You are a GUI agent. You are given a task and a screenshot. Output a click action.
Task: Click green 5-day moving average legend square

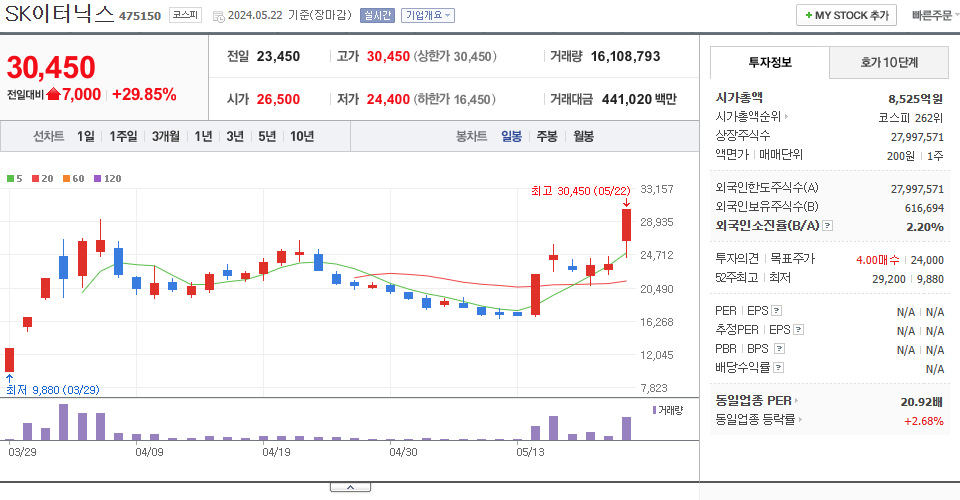(10, 179)
